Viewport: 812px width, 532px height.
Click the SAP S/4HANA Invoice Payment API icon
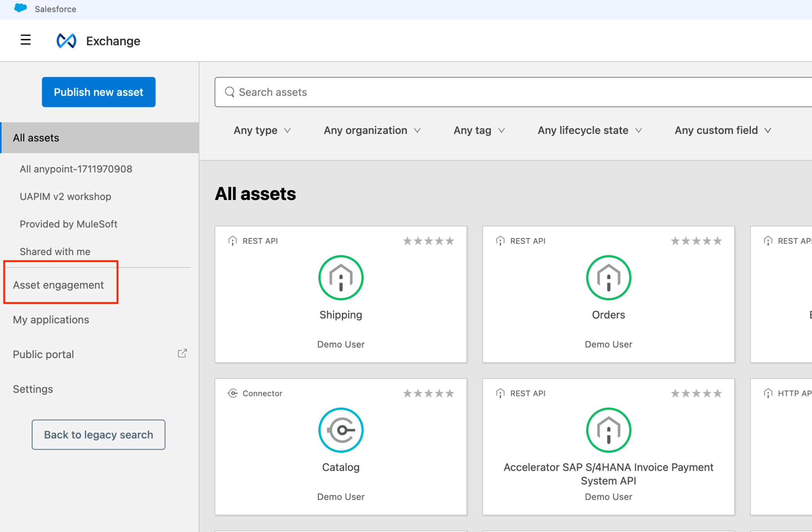pos(608,430)
